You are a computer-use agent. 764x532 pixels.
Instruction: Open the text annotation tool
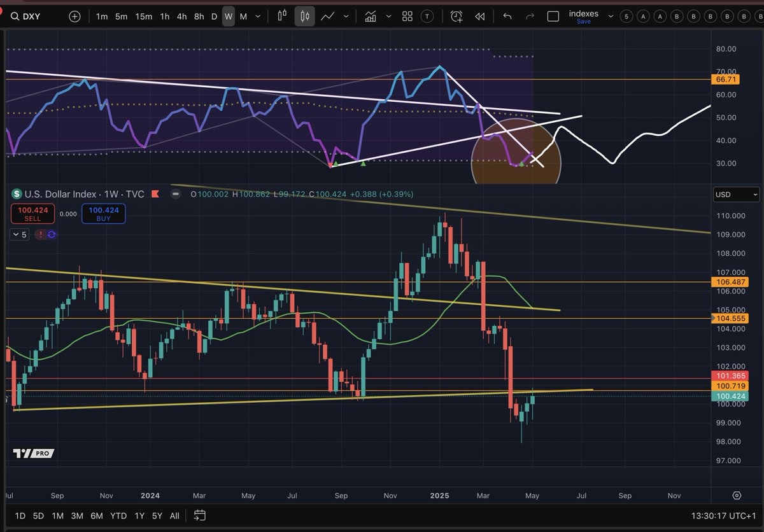pyautogui.click(x=427, y=16)
